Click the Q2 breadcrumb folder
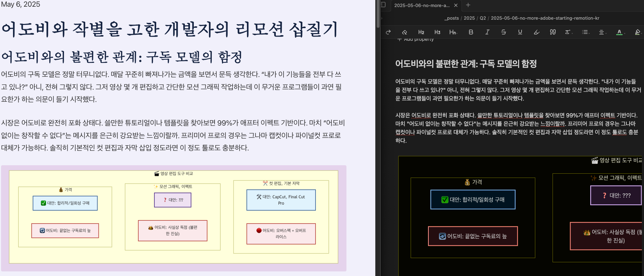Screen dimensions: 644x276 coord(483,18)
